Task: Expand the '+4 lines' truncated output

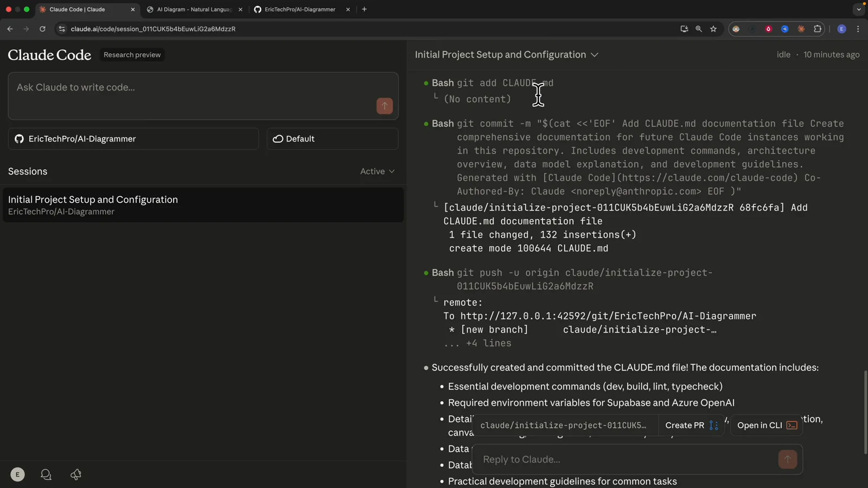Action: click(x=477, y=343)
